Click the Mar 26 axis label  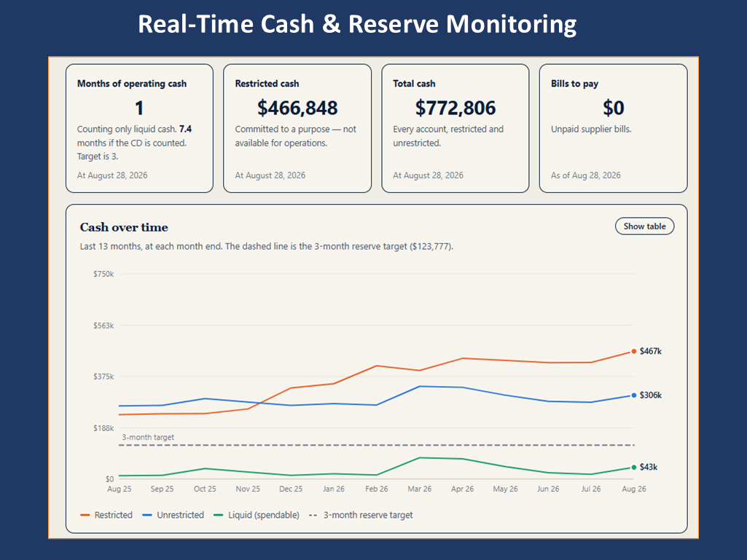tap(419, 489)
